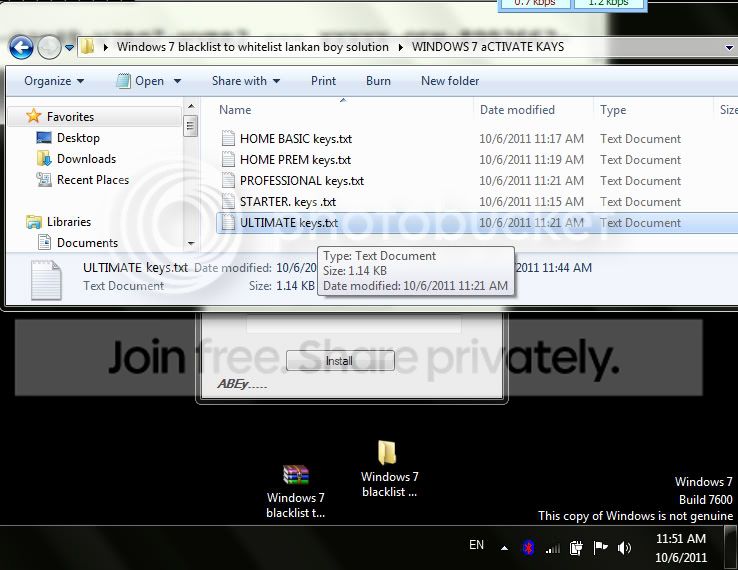Open the Windows 7 blacklist WinRAR archive
The width and height of the screenshot is (738, 570).
pos(296,492)
